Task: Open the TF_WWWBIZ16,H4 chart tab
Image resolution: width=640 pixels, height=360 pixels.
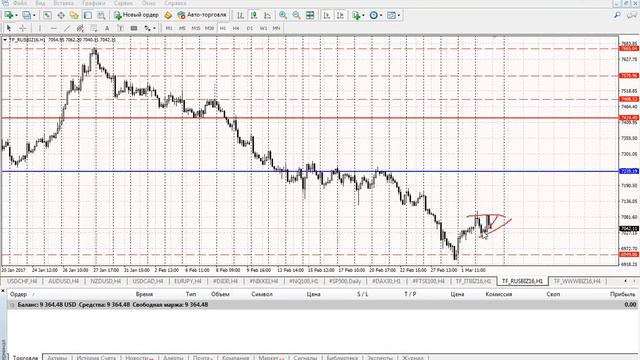Action: [577, 281]
